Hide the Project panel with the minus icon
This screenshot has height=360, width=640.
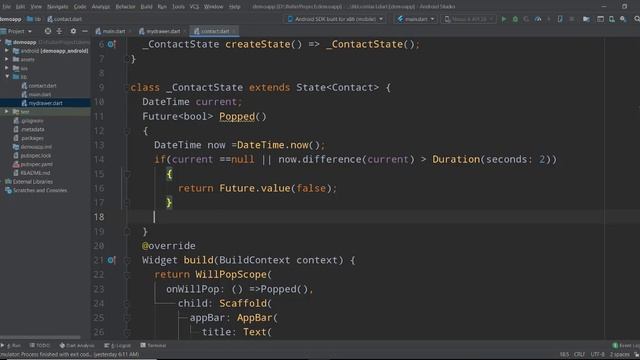84,31
